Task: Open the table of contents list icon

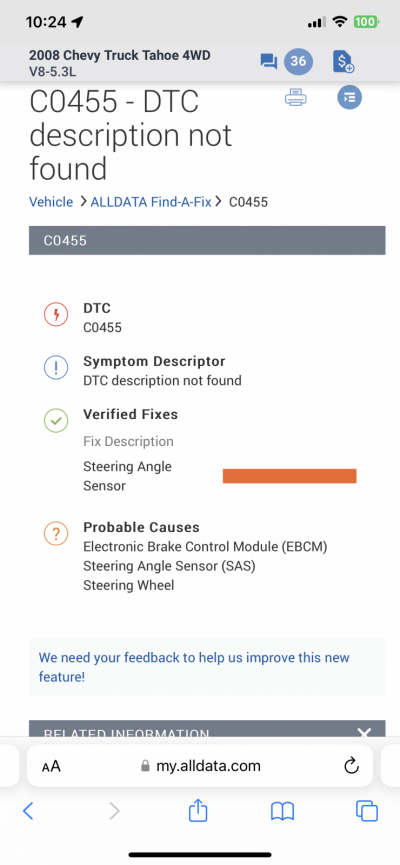Action: [x=350, y=98]
